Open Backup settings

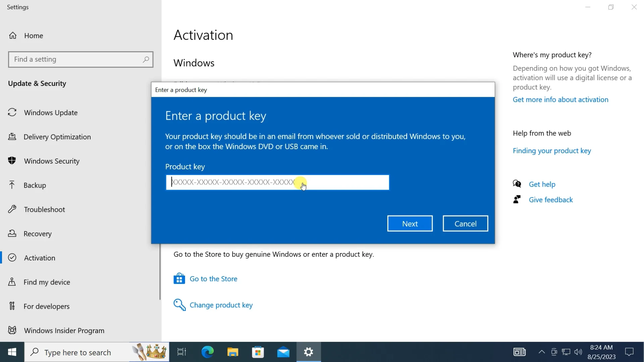35,185
